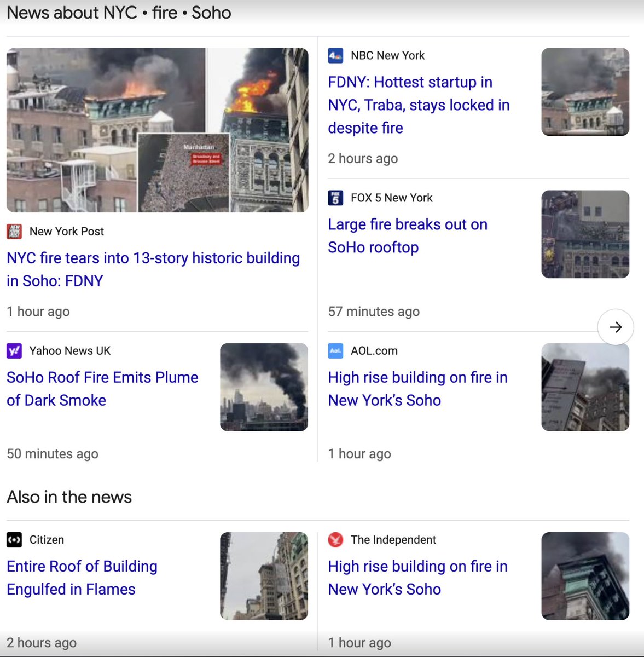Open 'Entire Roof of Building Engulfed in Flames' article
Screen dimensions: 644x657
82,578
